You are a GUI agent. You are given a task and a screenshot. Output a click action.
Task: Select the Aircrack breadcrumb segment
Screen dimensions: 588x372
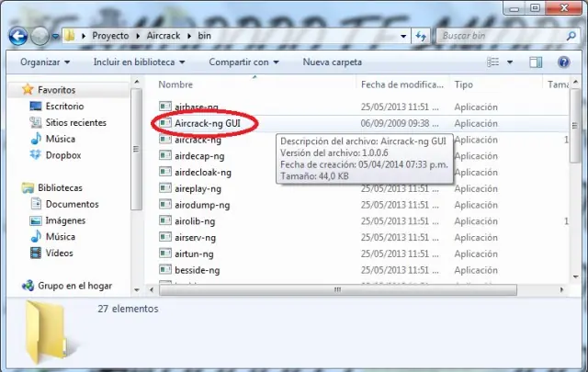(164, 36)
